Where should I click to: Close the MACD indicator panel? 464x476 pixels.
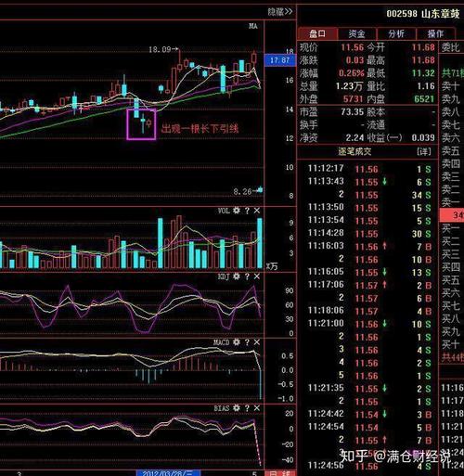click(257, 342)
